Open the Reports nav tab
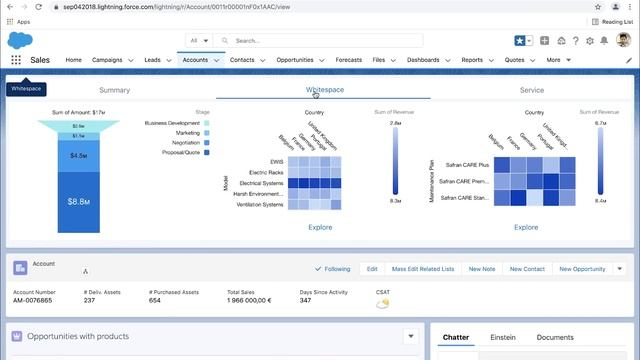Screen dimensions: 640x360 [x=472, y=60]
